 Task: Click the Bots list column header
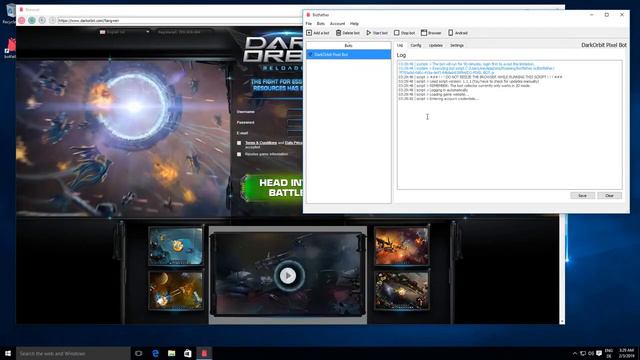click(x=348, y=45)
